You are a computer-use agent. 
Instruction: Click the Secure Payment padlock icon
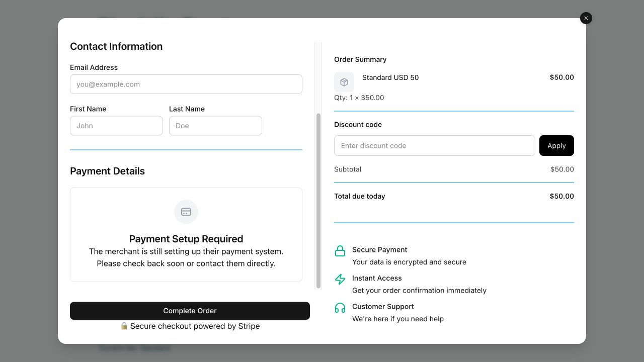click(x=340, y=251)
